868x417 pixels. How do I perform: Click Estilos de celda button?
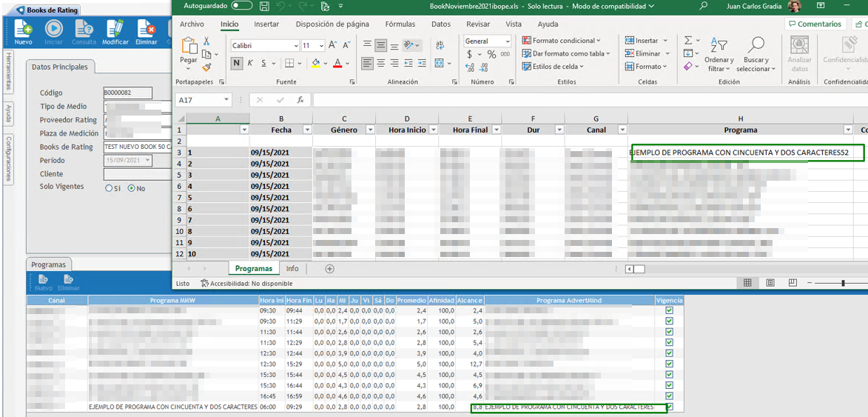coord(553,67)
